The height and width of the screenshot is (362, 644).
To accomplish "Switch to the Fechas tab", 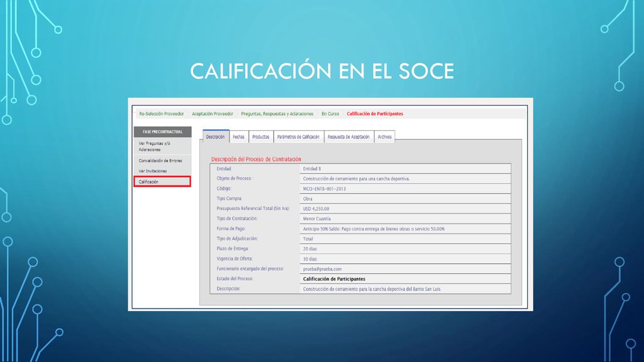I will pos(238,136).
